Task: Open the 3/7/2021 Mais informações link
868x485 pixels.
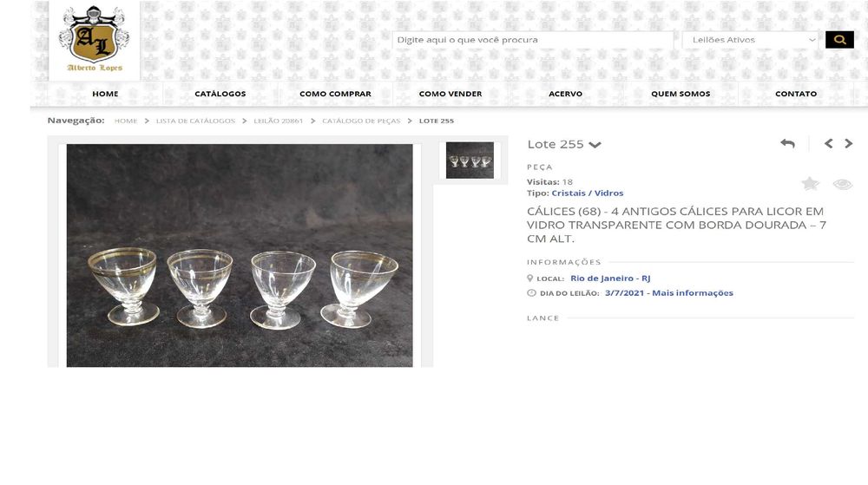Action: pyautogui.click(x=668, y=293)
